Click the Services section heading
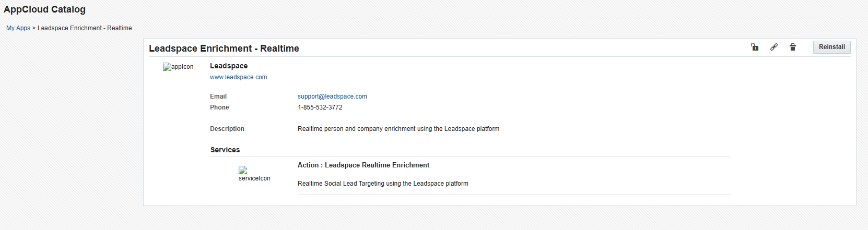This screenshot has height=230, width=868. point(225,150)
